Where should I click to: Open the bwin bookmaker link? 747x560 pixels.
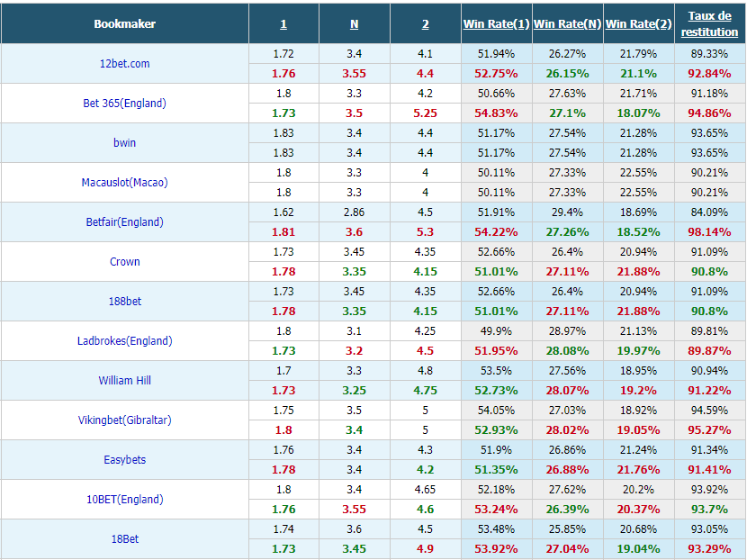[x=124, y=142]
